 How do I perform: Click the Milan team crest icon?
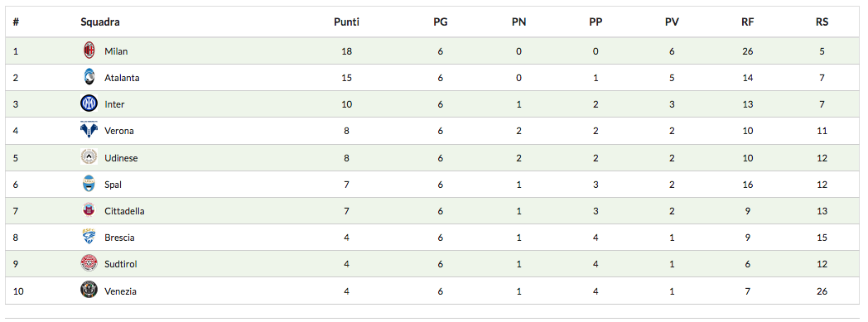click(x=89, y=50)
